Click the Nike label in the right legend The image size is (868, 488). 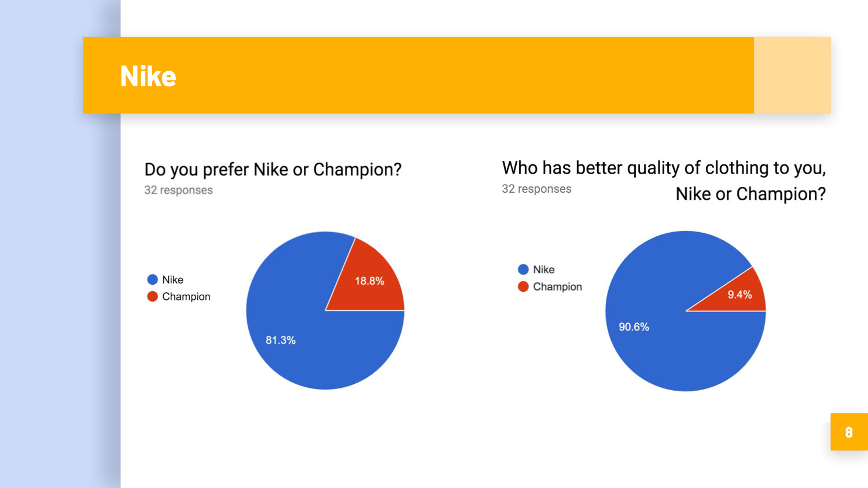pos(543,269)
